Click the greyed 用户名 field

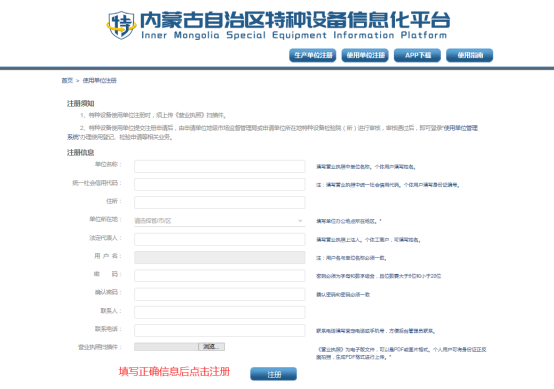coord(220,257)
